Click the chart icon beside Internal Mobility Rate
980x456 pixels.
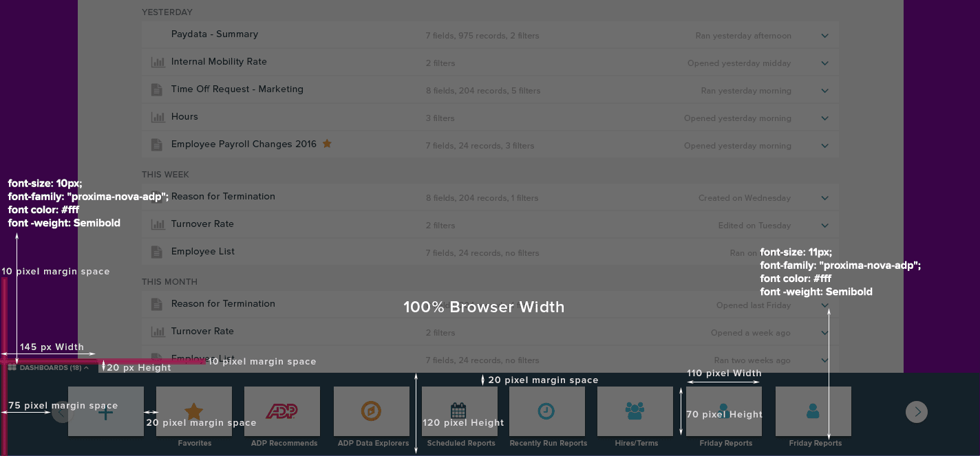point(158,62)
